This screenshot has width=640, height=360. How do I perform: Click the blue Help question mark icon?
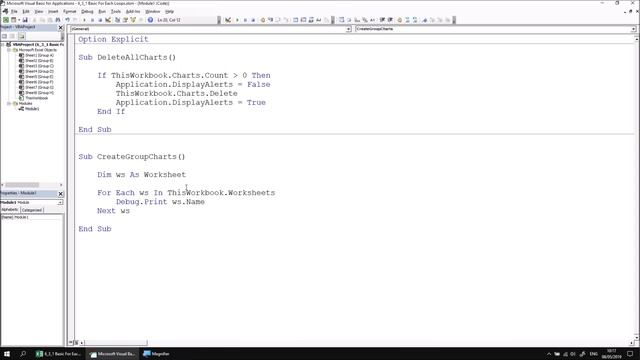[x=150, y=20]
